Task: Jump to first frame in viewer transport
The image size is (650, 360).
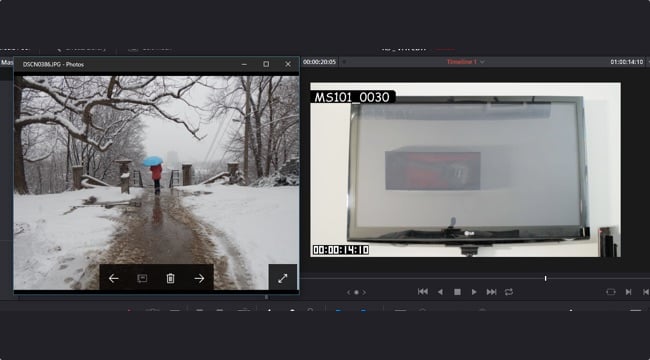Action: tap(423, 292)
